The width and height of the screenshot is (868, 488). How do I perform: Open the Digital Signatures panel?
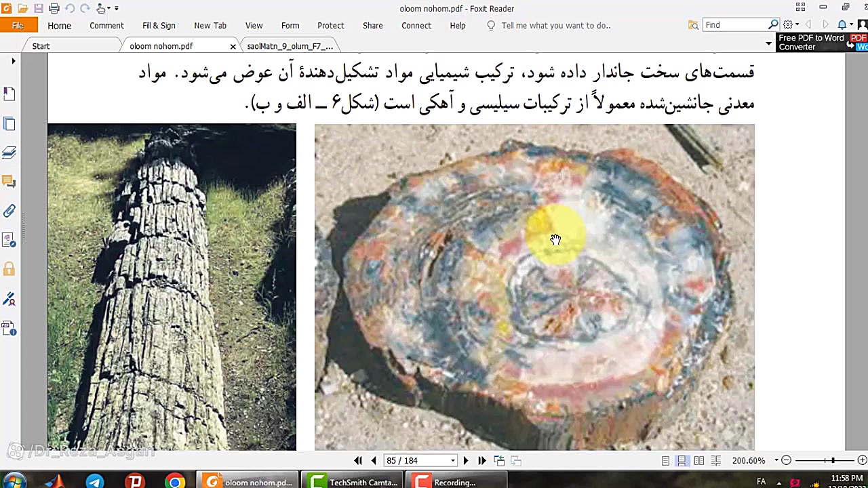(x=9, y=299)
